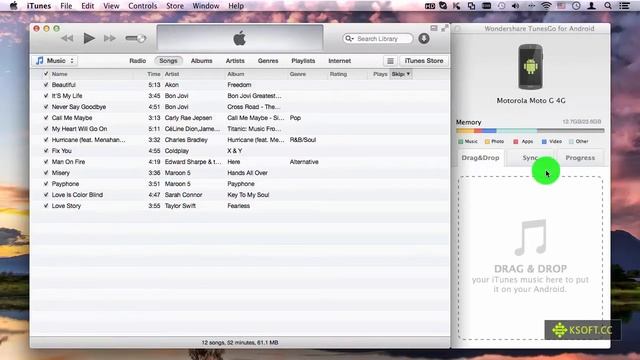Image resolution: width=640 pixels, height=360 pixels.
Task: Open the Progress tab in TunesGo
Action: (x=580, y=158)
